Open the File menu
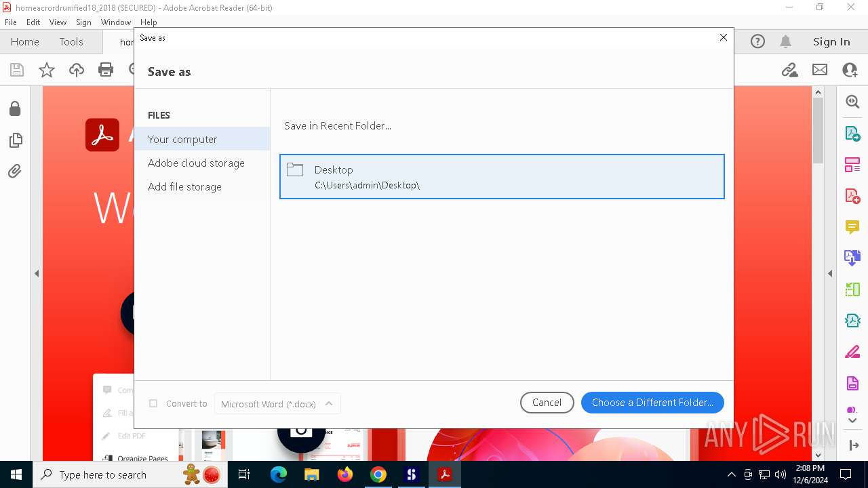This screenshot has width=868, height=488. point(11,22)
